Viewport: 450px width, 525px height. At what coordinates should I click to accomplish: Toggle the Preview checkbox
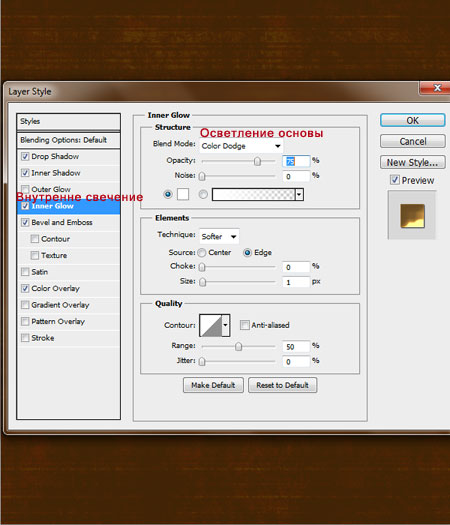click(x=395, y=180)
